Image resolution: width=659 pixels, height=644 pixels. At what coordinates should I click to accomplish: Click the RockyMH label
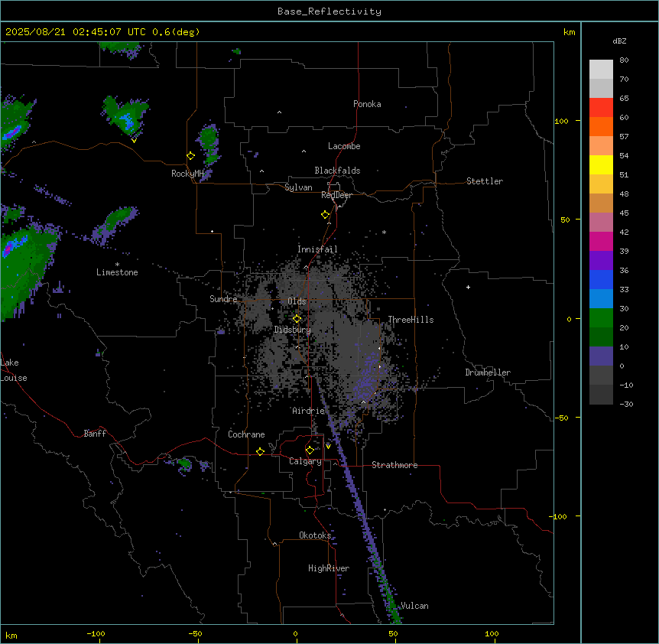pos(187,174)
